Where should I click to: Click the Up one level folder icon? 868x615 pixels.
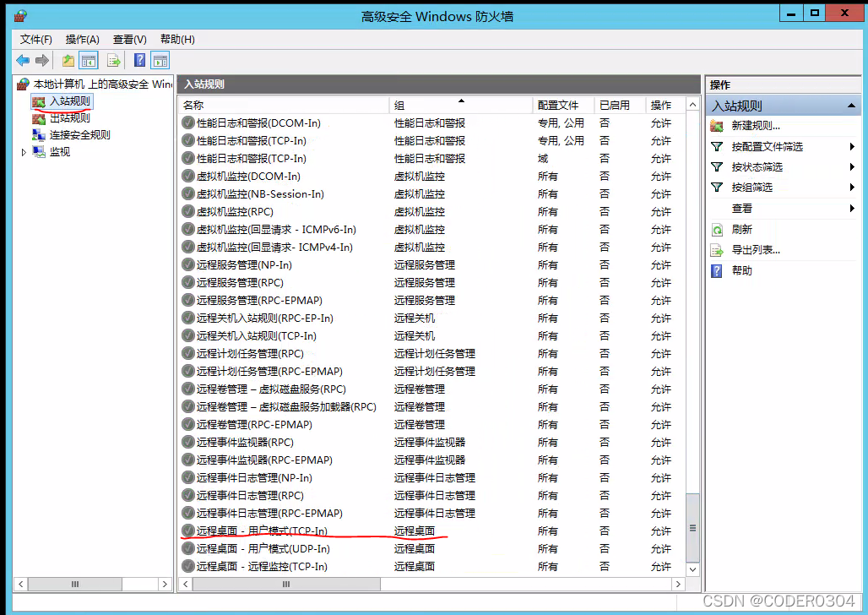click(68, 60)
